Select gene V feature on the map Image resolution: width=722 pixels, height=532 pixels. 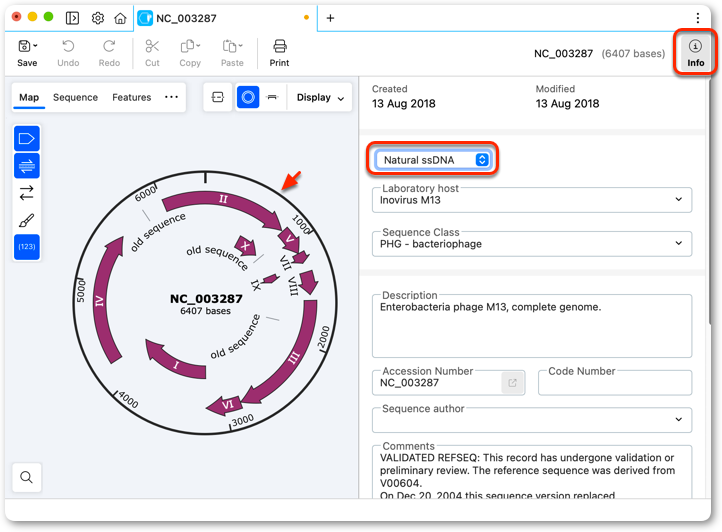click(290, 239)
